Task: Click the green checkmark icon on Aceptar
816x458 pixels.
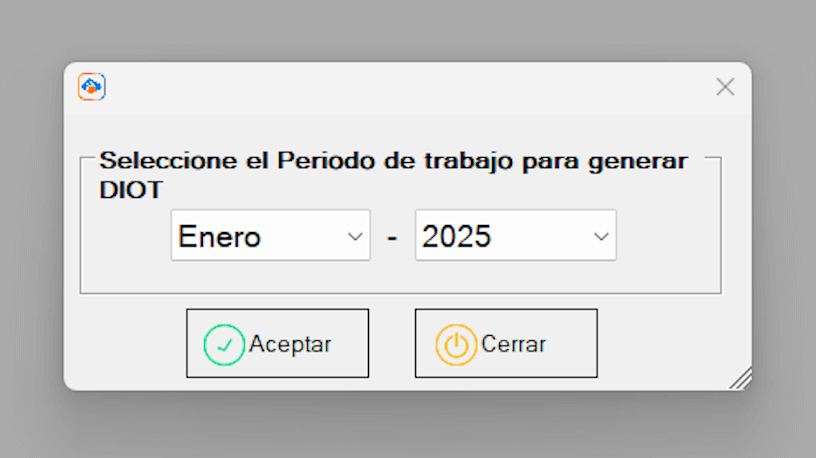Action: click(224, 345)
